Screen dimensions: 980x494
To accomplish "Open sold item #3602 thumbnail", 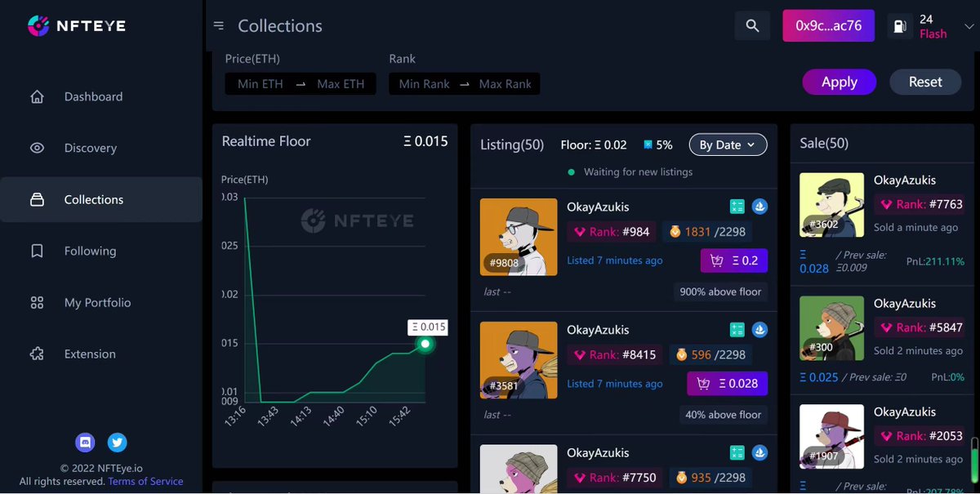I will (831, 205).
